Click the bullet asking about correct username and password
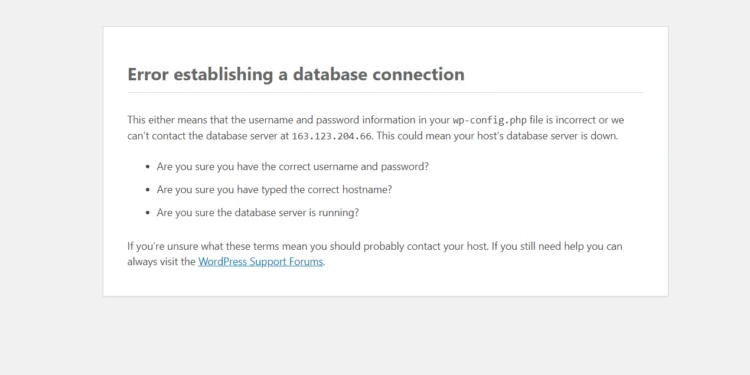Viewport: 750px width, 375px height. point(292,167)
